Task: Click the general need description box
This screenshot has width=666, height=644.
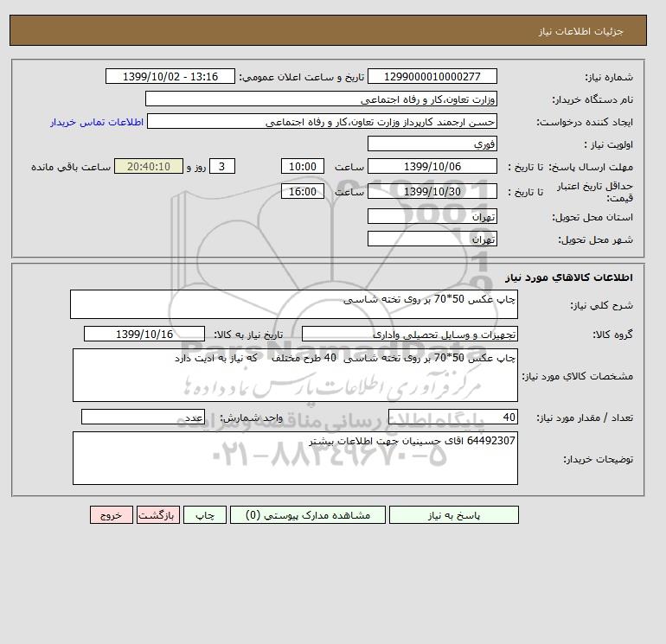Action: (294, 304)
